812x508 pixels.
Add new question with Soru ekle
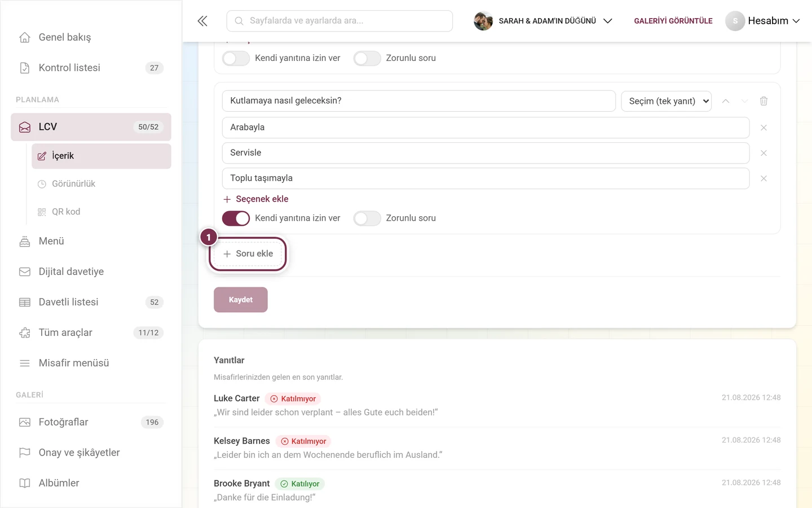(x=248, y=254)
